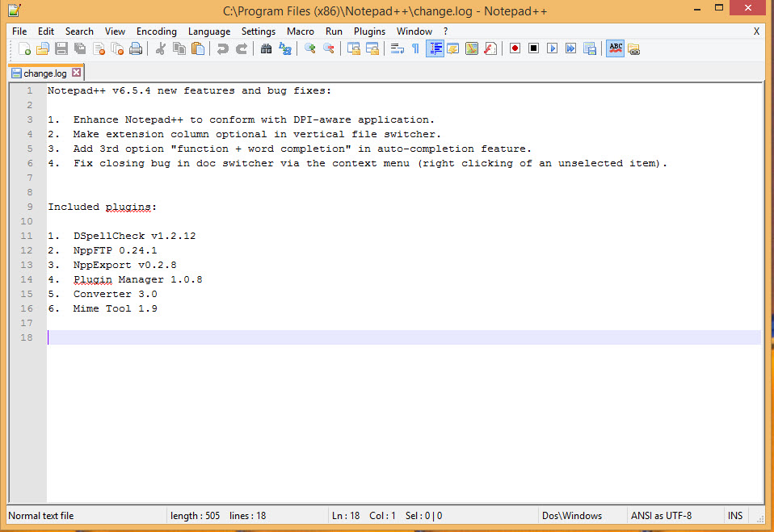
Task: Click the Close document toolbar icon
Action: point(99,48)
